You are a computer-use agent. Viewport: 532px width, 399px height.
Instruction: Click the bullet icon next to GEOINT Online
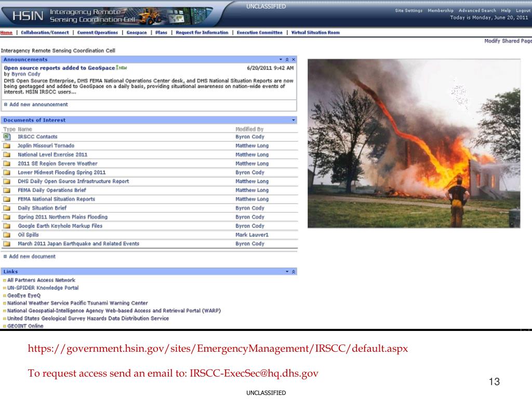coord(4,326)
